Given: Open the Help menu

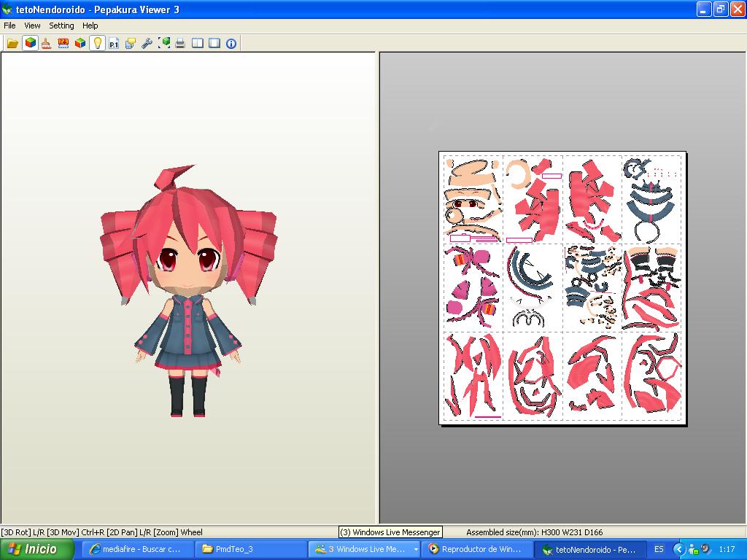Looking at the screenshot, I should tap(90, 25).
